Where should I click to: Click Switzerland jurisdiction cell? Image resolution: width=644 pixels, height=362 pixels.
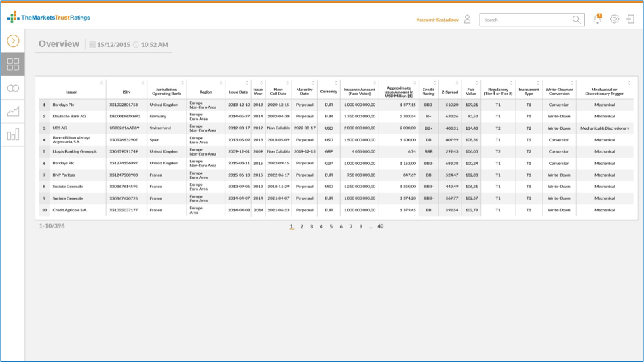pyautogui.click(x=160, y=128)
